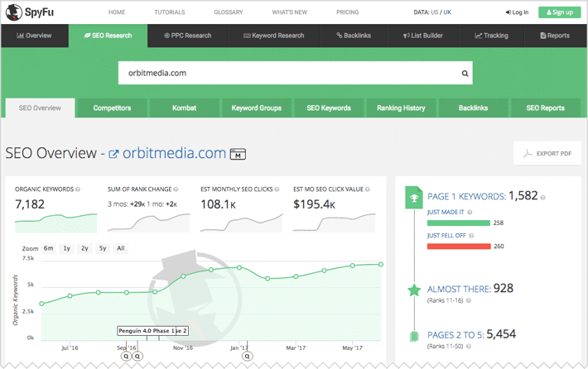The image size is (588, 369).
Task: Click help icon beside Page 1 Keywords count
Action: coord(542,198)
